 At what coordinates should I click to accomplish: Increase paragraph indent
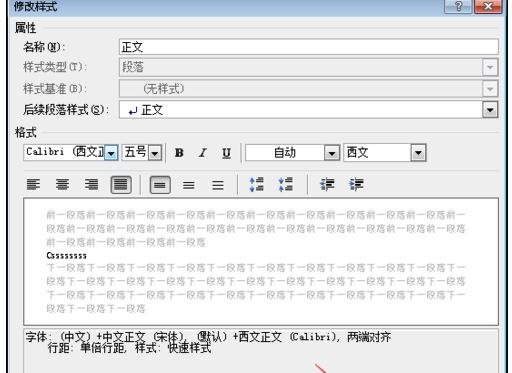click(356, 185)
